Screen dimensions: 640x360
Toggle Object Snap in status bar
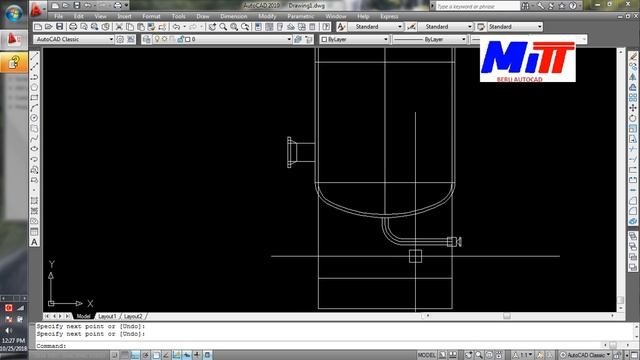coord(156,355)
